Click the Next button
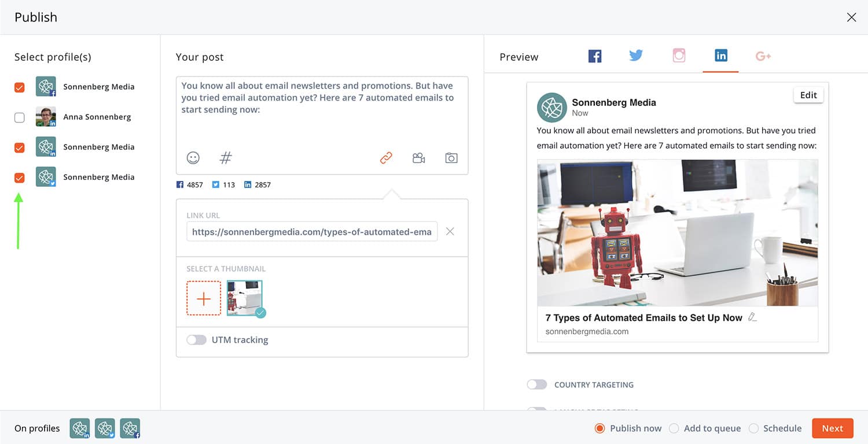Image resolution: width=868 pixels, height=444 pixels. 833,428
